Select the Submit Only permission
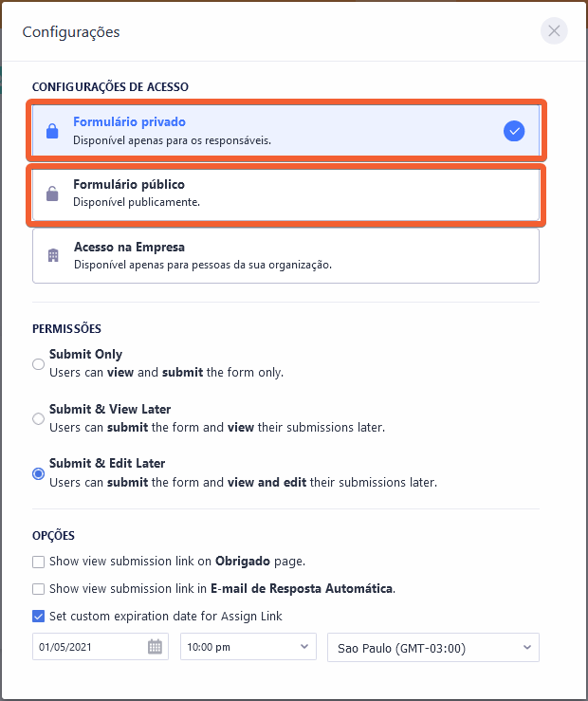The width and height of the screenshot is (588, 701). 39,363
